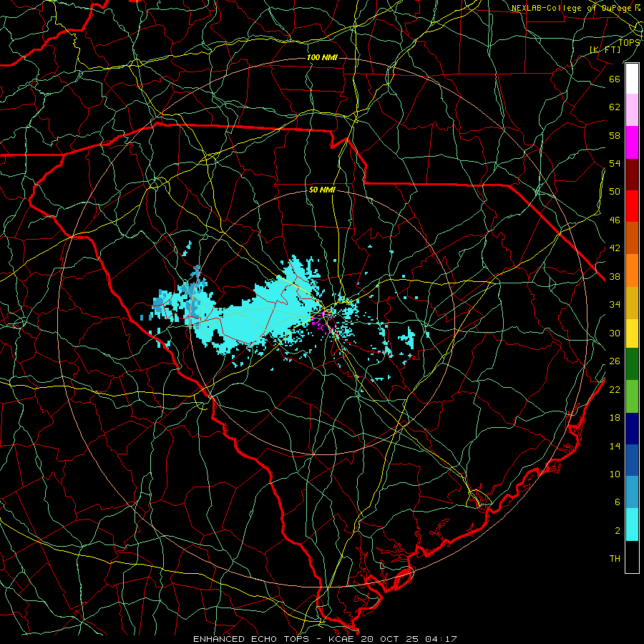The image size is (644, 644).
Task: Click the legend value "46"
Action: 615,220
